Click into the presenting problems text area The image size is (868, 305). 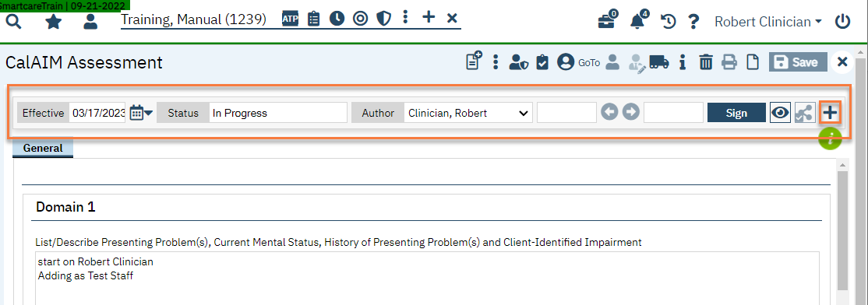tap(427, 278)
